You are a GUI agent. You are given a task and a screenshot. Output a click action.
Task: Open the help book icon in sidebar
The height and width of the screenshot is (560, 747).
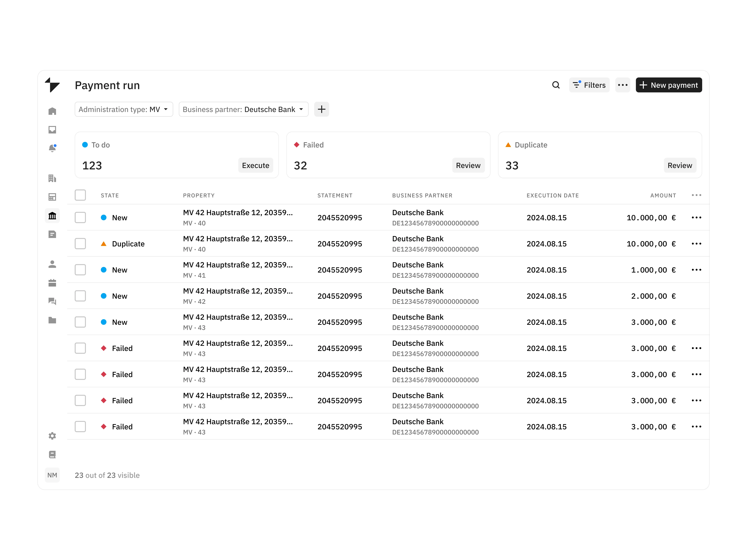point(52,454)
